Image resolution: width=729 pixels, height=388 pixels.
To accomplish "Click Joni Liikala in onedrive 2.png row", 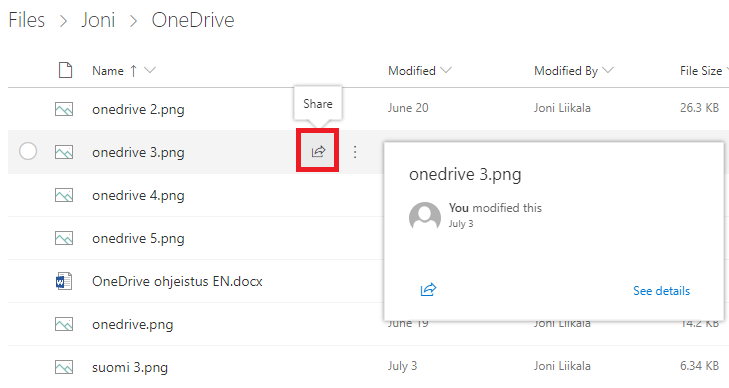I will tap(562, 108).
